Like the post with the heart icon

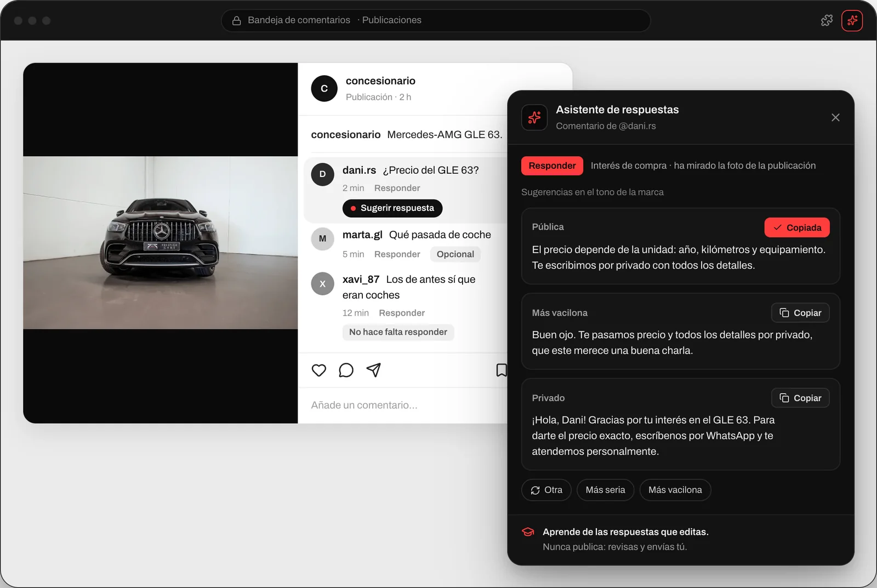pyautogui.click(x=318, y=370)
